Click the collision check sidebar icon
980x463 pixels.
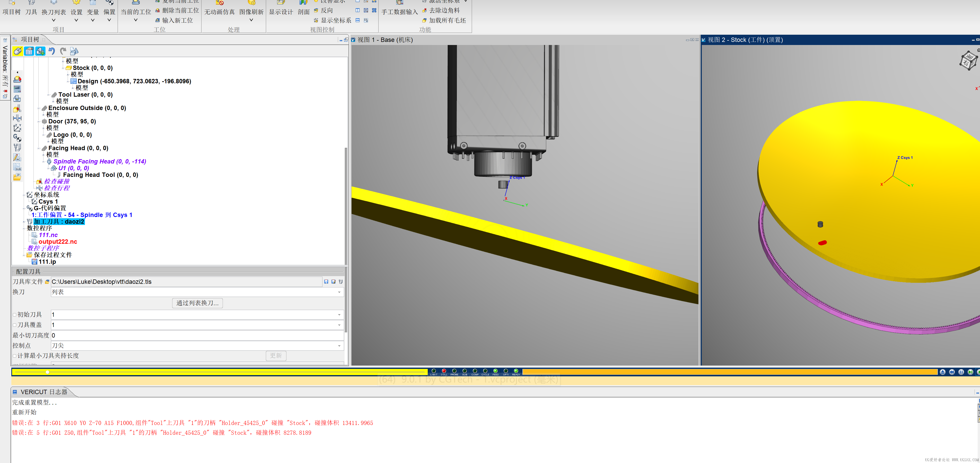(17, 108)
